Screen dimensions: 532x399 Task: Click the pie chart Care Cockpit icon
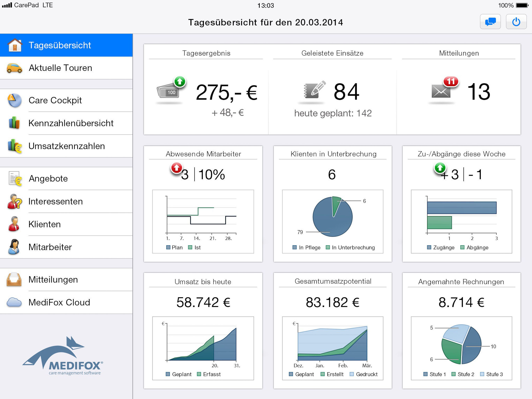(x=14, y=100)
